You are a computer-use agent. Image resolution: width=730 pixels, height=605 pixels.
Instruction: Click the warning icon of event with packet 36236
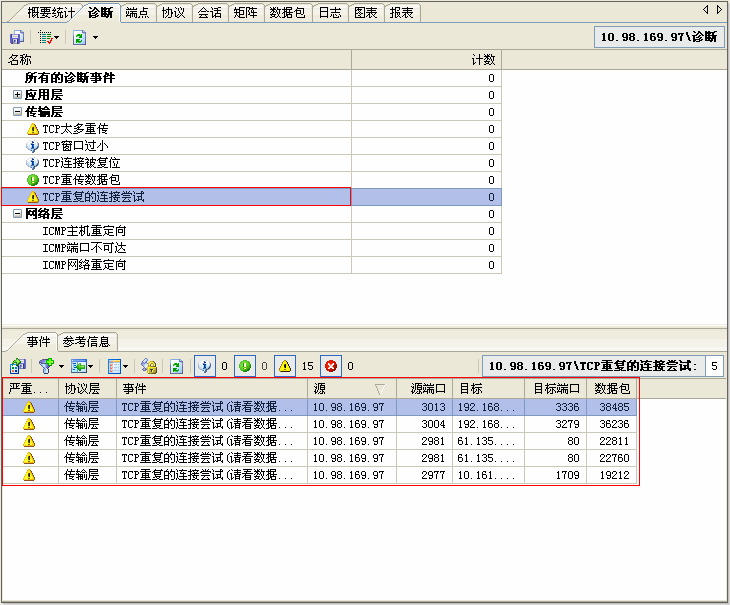tap(29, 424)
